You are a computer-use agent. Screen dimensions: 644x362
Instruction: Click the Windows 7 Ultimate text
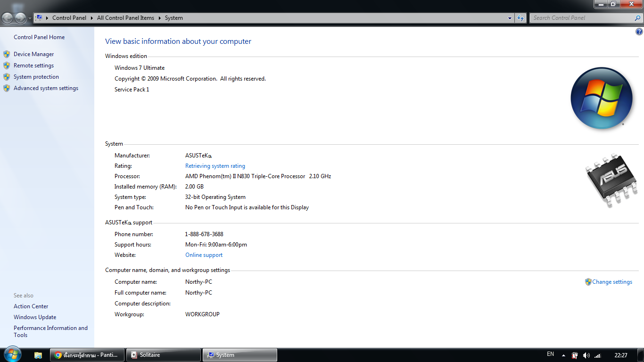pos(140,68)
